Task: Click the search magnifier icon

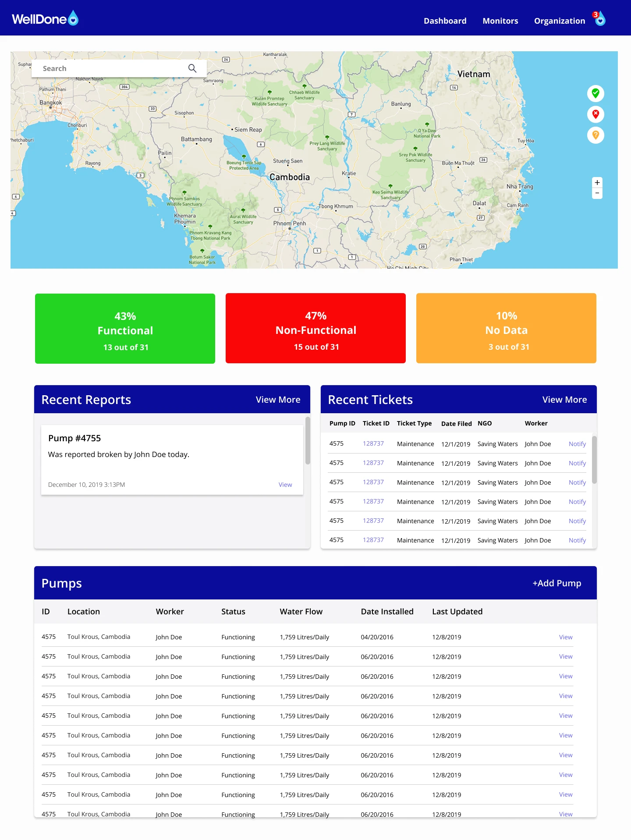Action: 192,68
